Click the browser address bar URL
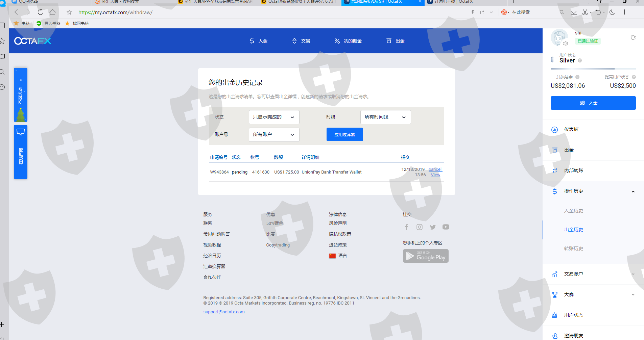Image resolution: width=644 pixels, height=340 pixels. point(115,12)
